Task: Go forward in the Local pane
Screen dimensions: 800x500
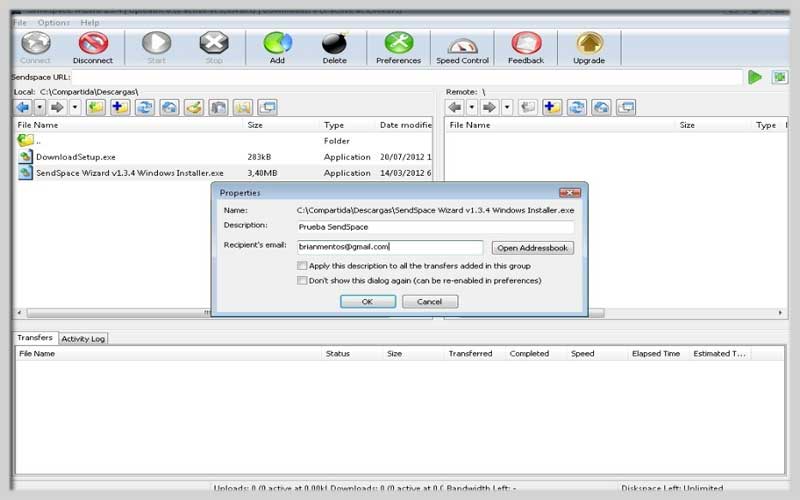Action: coord(58,107)
